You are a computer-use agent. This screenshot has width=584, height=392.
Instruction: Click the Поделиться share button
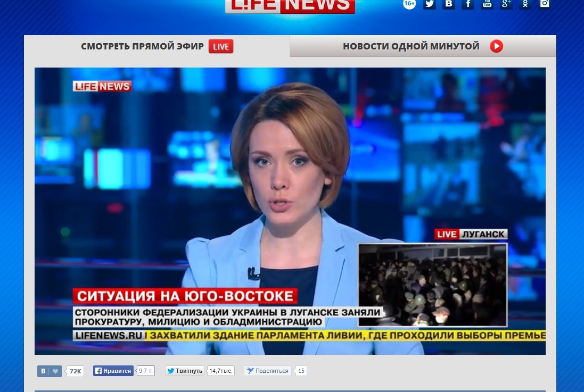coord(267,371)
